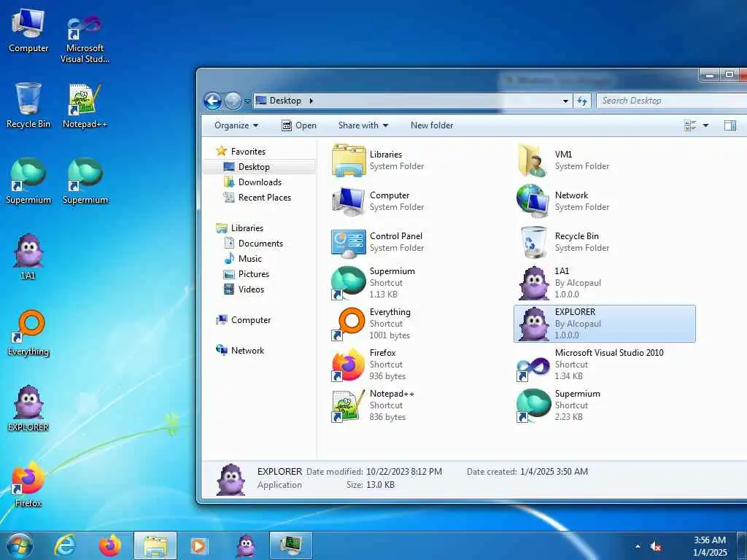Select Desktop under Favorites
The height and width of the screenshot is (560, 747).
tap(260, 167)
